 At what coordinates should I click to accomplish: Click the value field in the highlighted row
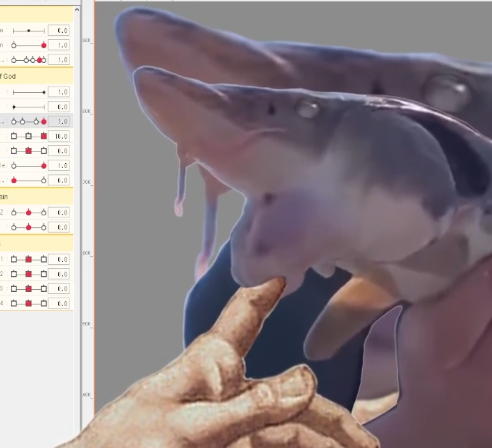pos(59,121)
